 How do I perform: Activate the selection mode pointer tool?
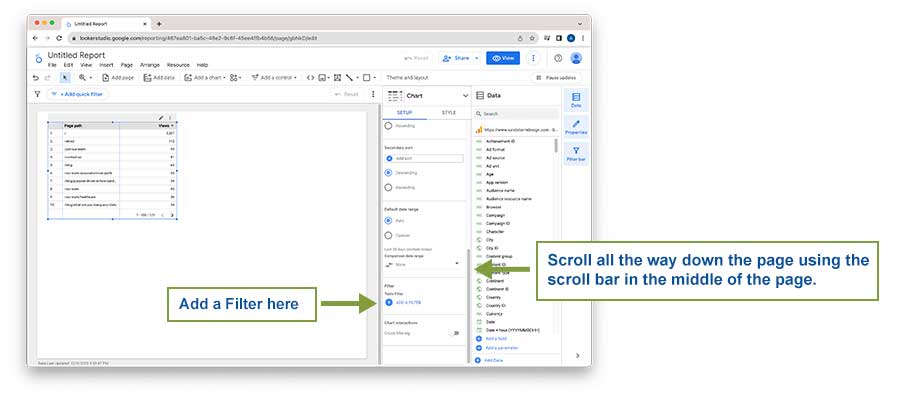click(65, 78)
